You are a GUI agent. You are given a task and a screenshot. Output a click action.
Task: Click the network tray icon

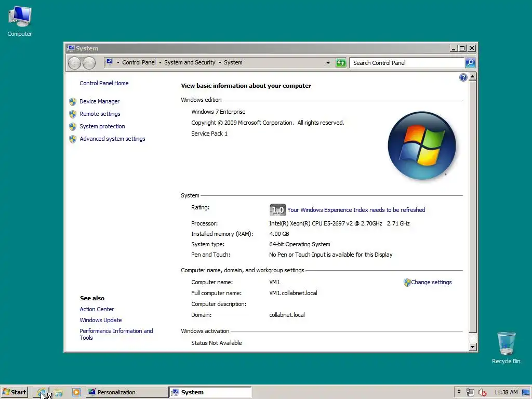[x=470, y=392]
